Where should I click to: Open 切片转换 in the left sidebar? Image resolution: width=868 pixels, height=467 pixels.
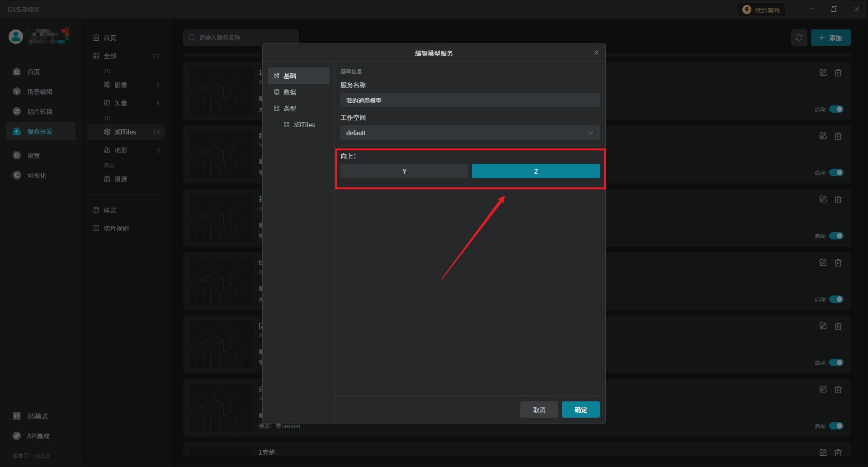point(40,112)
